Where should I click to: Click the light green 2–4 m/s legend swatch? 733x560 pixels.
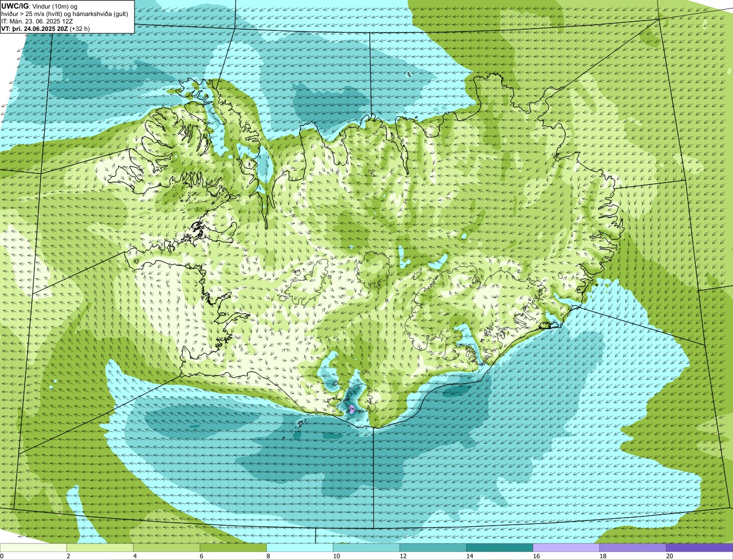(100, 547)
